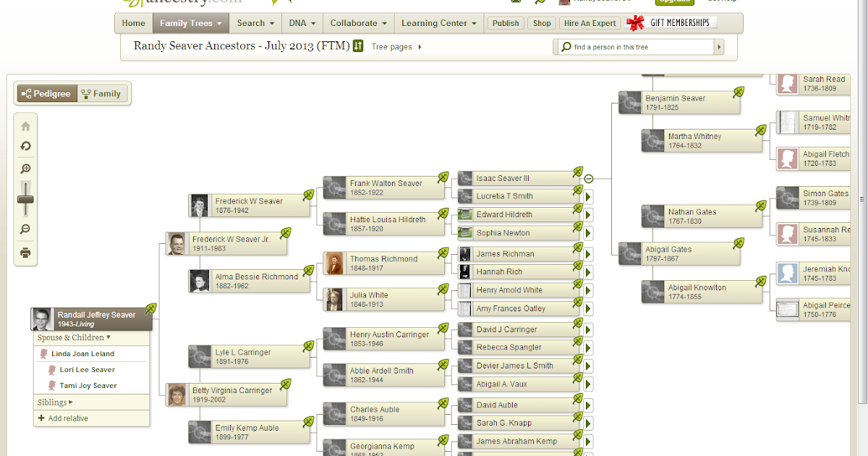
Task: Expand ancestors of Lucretia T Smith with the arrow
Action: (588, 195)
